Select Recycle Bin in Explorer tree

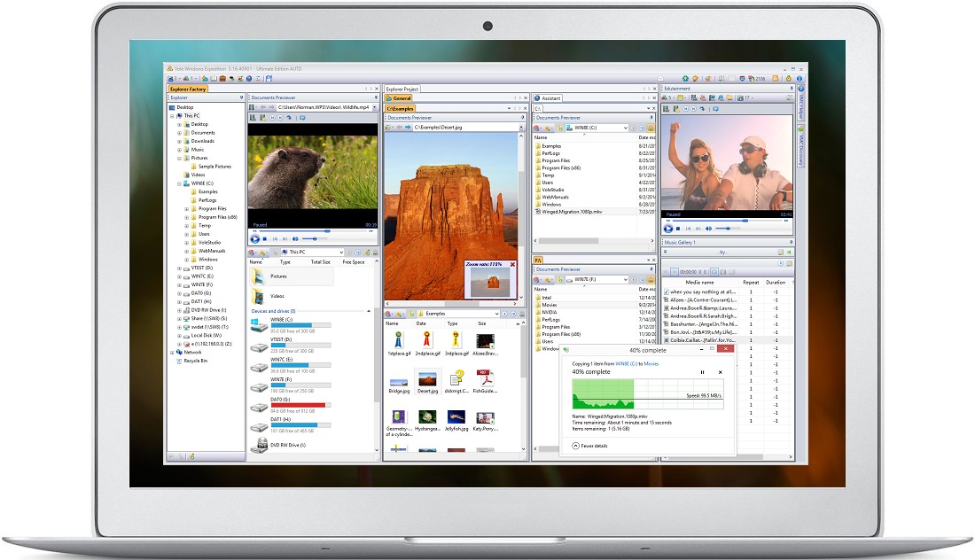(x=195, y=361)
